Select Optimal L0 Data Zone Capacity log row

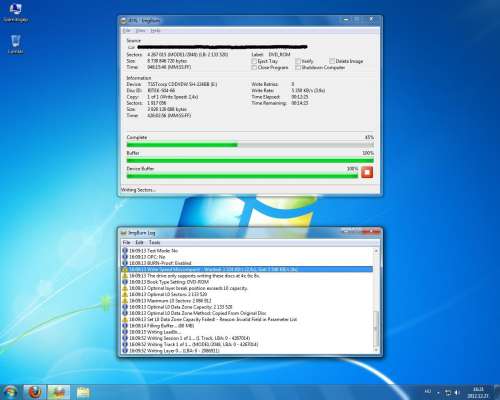click(247, 307)
